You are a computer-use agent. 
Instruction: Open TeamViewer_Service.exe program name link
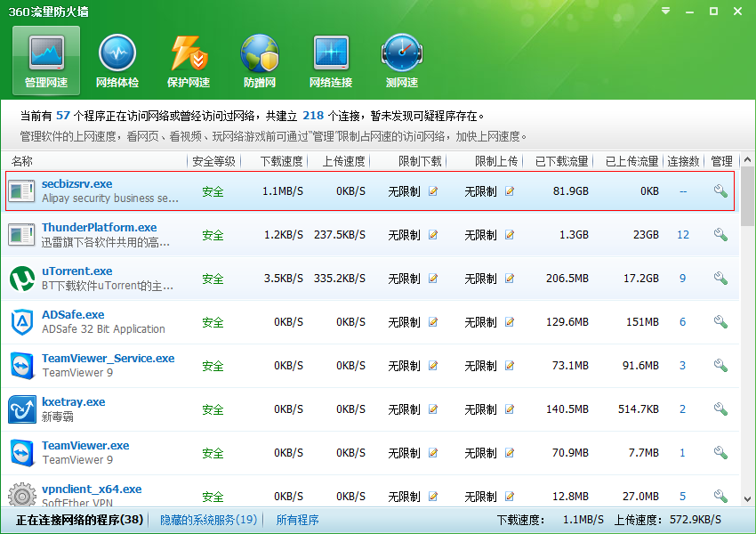[x=108, y=359]
